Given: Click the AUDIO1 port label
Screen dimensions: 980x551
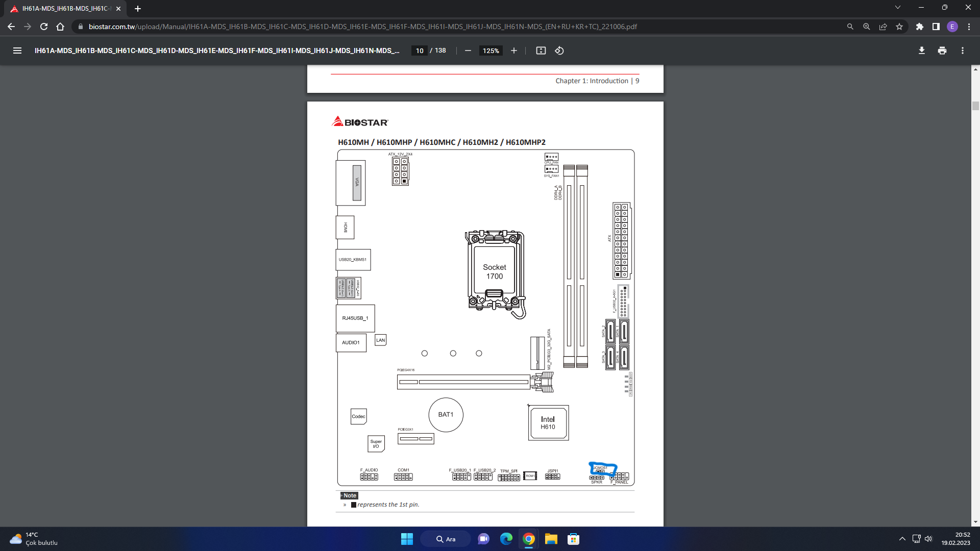Looking at the screenshot, I should [351, 343].
